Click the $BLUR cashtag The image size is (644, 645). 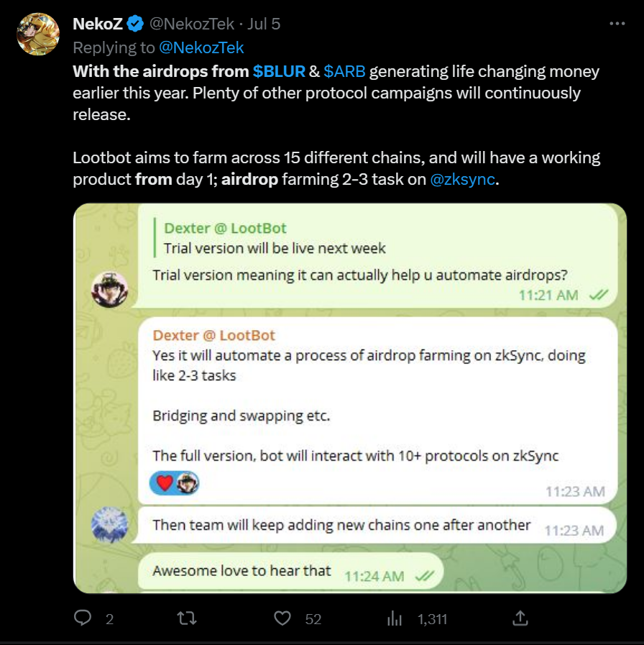(279, 72)
